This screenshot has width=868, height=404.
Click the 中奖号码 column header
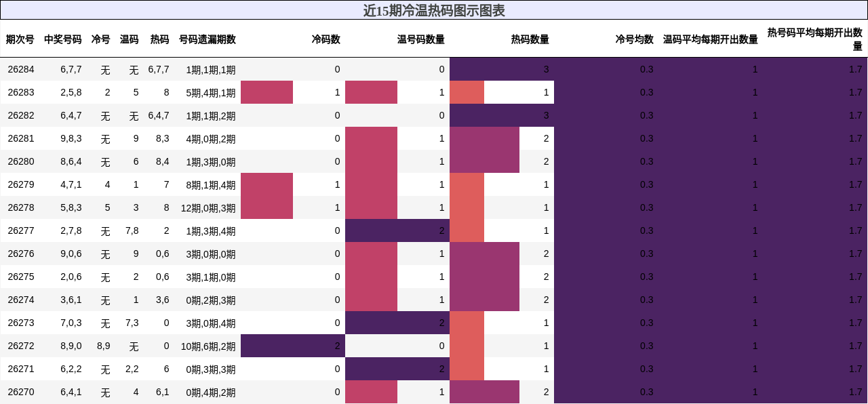pyautogui.click(x=63, y=39)
